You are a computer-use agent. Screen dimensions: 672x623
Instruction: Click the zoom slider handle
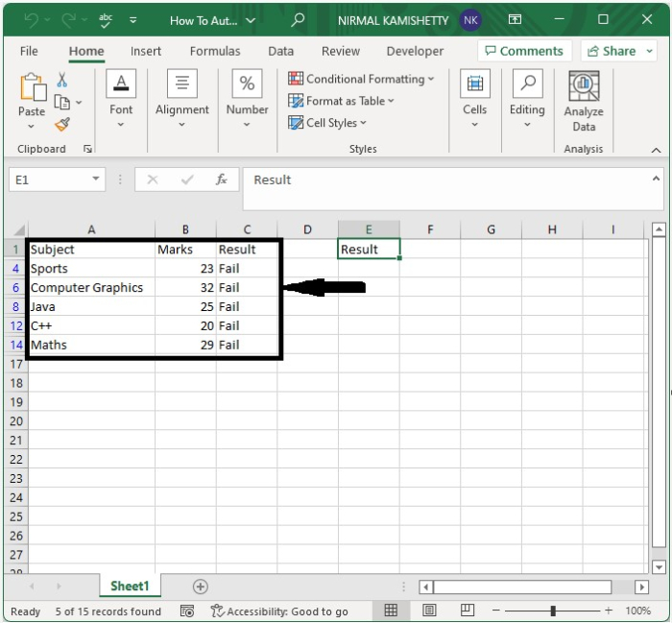pos(553,611)
